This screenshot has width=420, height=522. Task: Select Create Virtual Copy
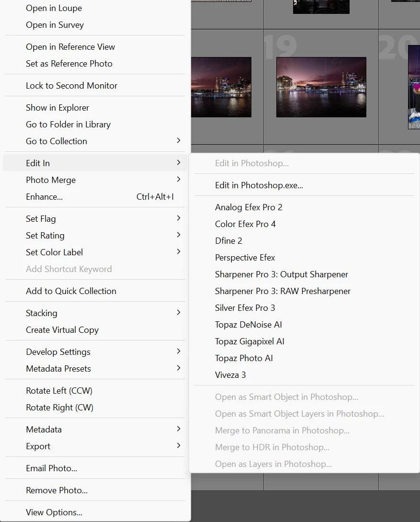pos(95,329)
